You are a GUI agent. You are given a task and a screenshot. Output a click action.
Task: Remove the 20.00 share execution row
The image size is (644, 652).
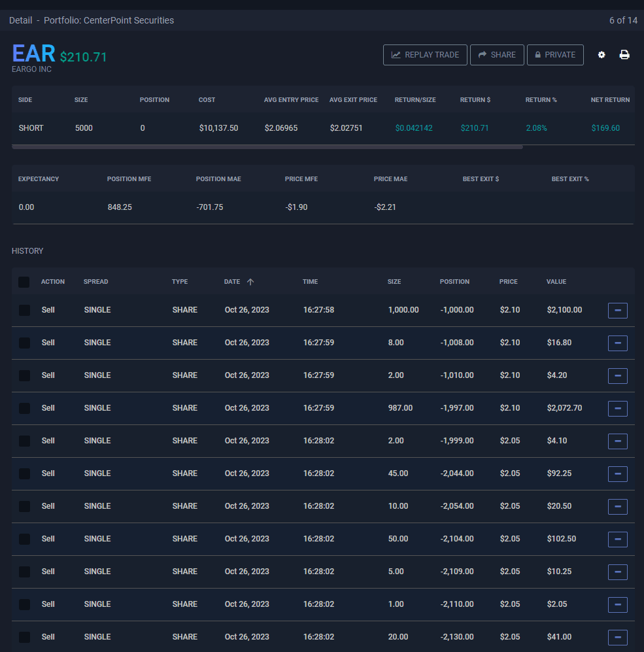coord(617,638)
